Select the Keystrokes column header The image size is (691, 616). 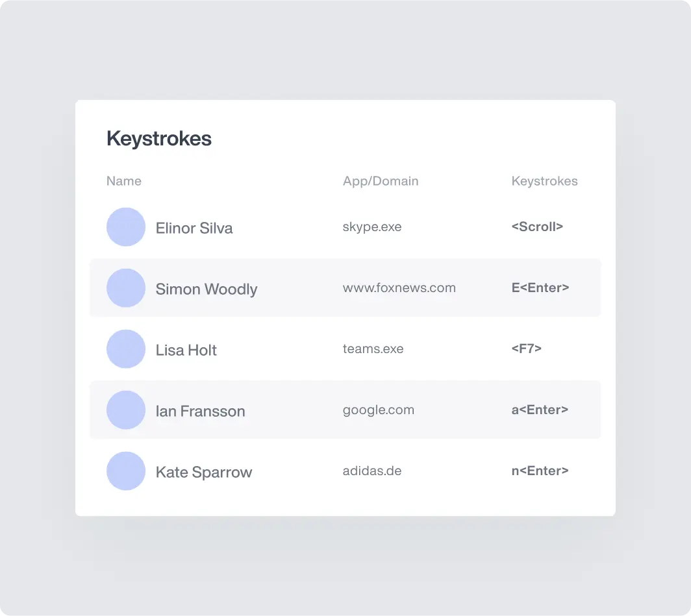(544, 181)
